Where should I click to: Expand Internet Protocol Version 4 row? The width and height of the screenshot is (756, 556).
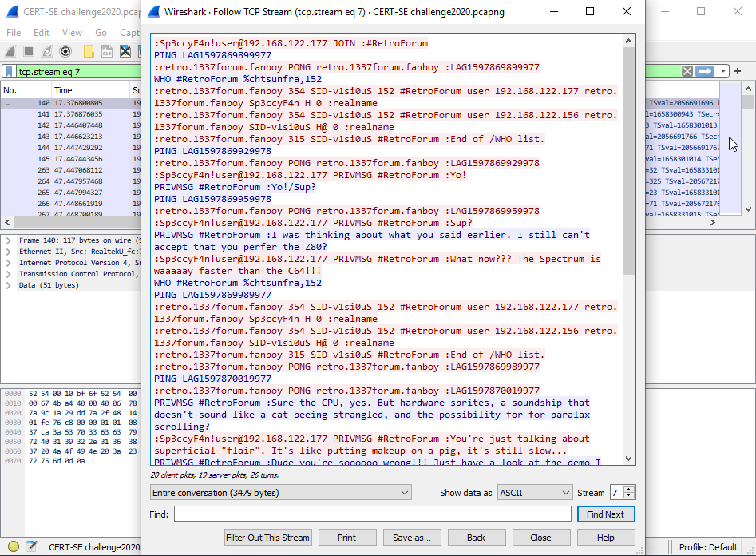[x=8, y=263]
